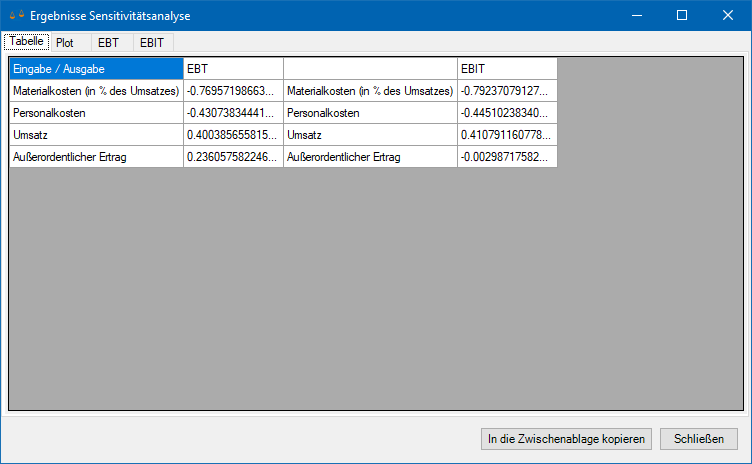Select value cell -0.43073834441...
752x464 pixels.
tap(233, 113)
